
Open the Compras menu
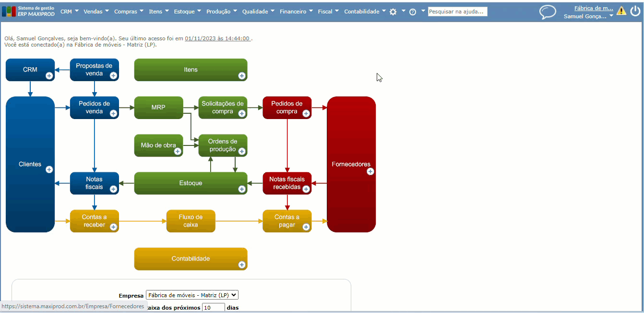(129, 12)
